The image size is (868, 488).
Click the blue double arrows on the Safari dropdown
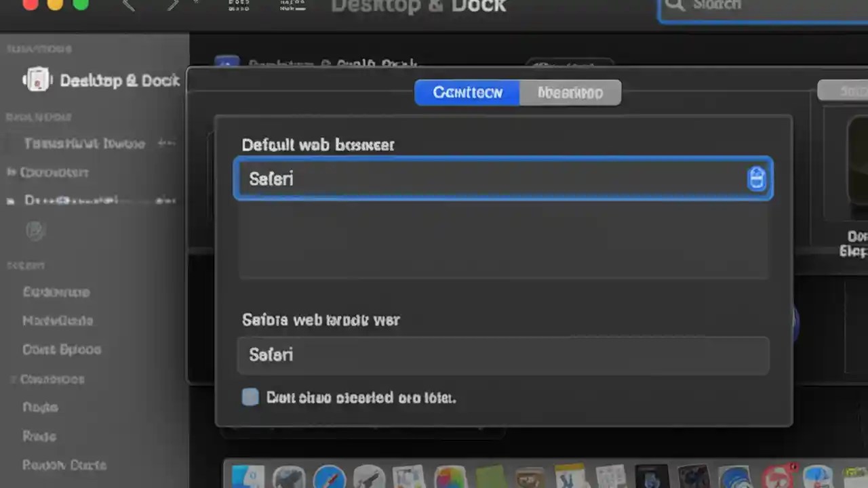coord(756,178)
